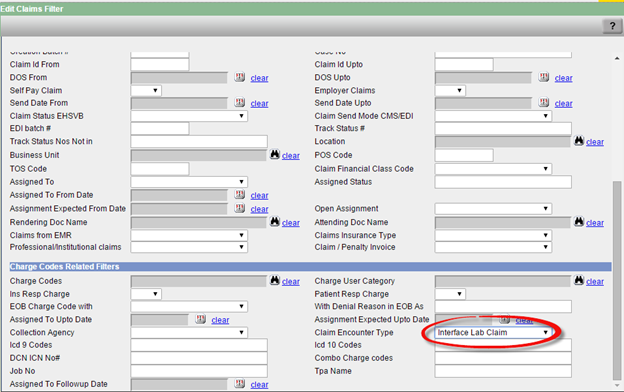Click the Assigned Status input

503,182
